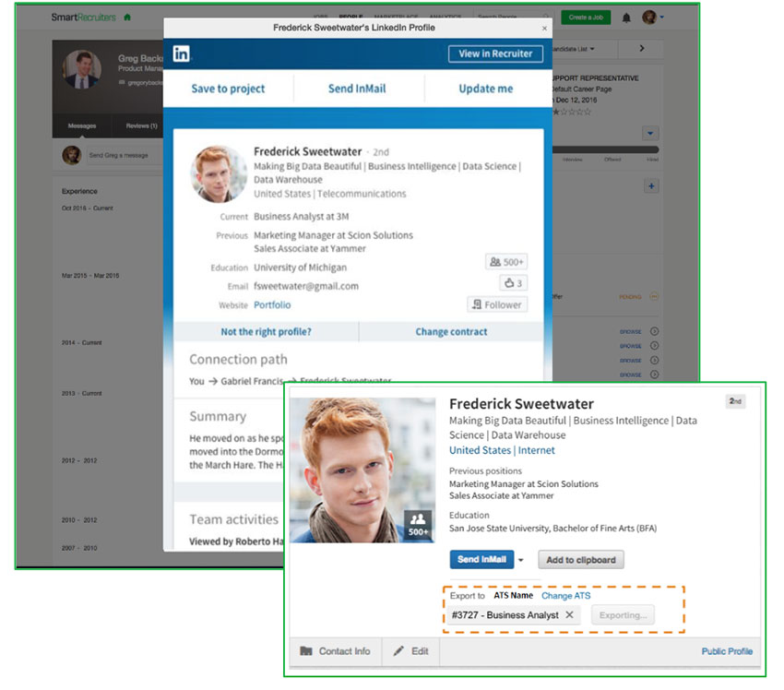Click Change contract link
Viewport: 784px width, 690px height.
[x=451, y=331]
